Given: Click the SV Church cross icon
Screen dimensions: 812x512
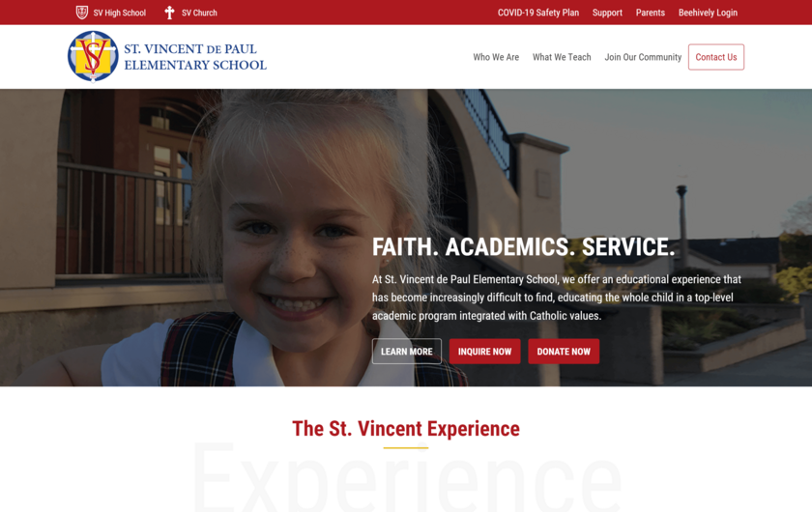Looking at the screenshot, I should 169,13.
